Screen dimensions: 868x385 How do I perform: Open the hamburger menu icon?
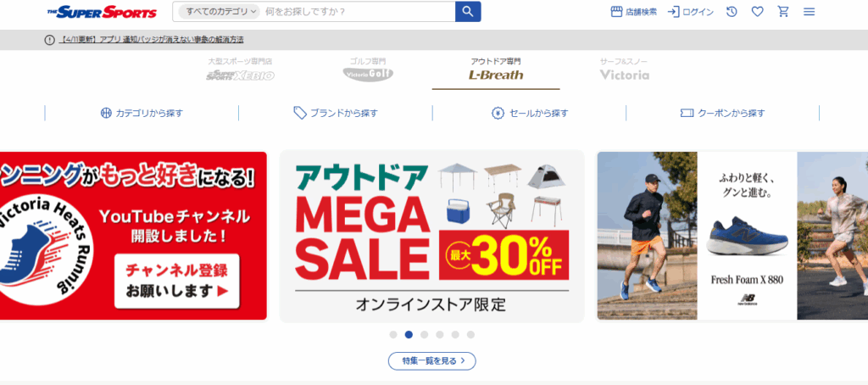pos(809,12)
